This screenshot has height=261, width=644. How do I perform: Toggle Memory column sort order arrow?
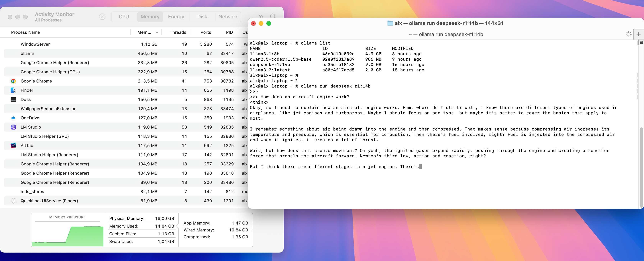tap(157, 33)
